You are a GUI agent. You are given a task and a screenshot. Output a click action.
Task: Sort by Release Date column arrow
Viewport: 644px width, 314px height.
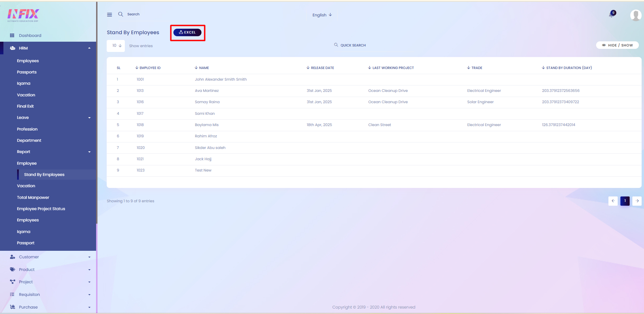pos(308,68)
